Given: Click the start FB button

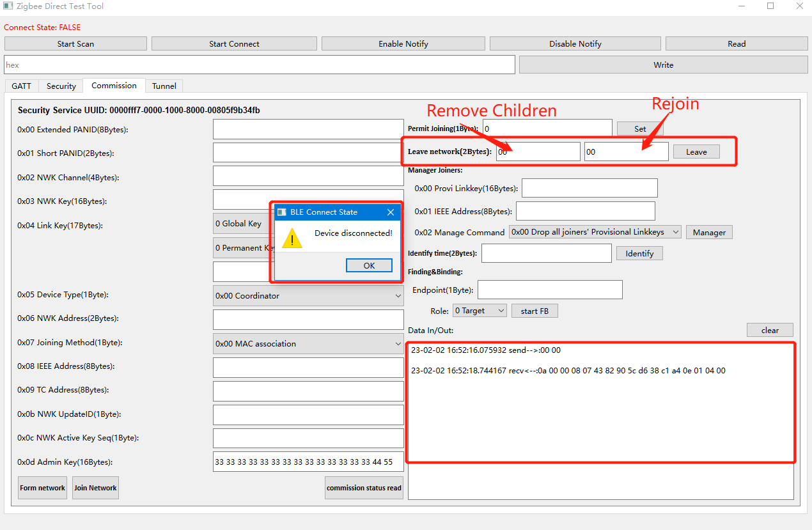Looking at the screenshot, I should coord(535,311).
